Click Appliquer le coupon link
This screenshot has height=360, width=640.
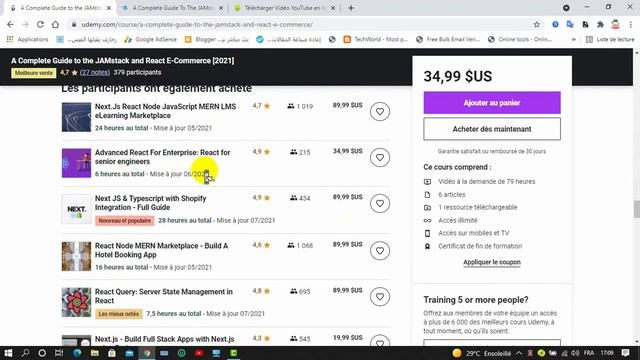[492, 262]
